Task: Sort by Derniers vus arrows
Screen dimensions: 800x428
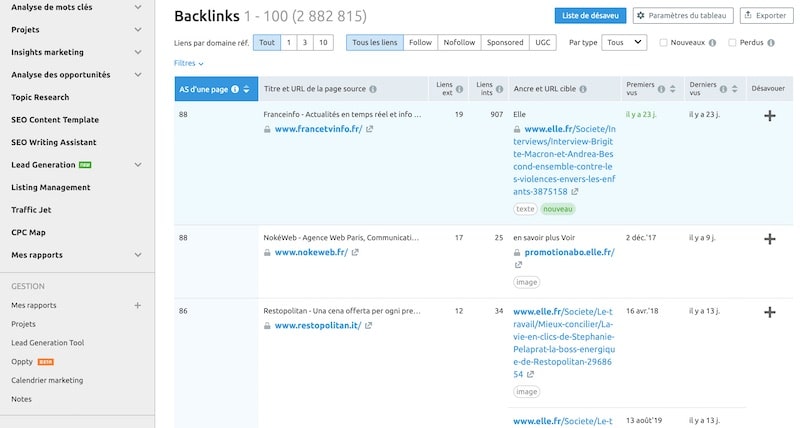Action: pos(734,89)
